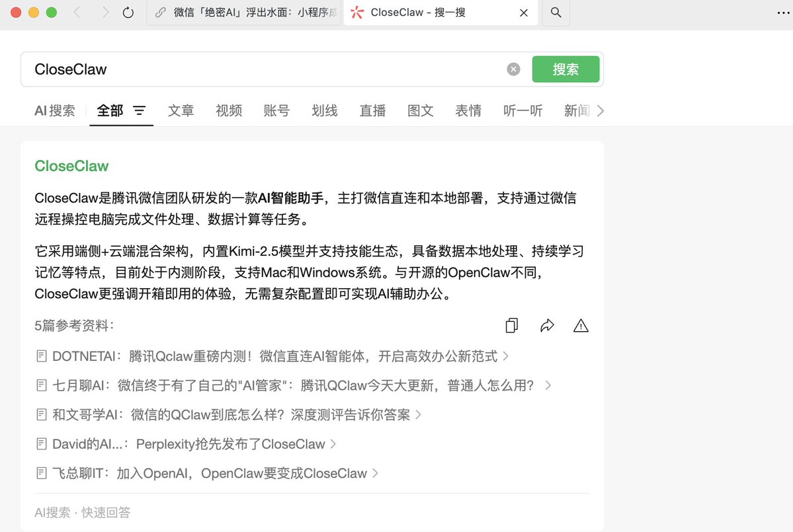Share the AI answer with the share arrow

pyautogui.click(x=547, y=325)
